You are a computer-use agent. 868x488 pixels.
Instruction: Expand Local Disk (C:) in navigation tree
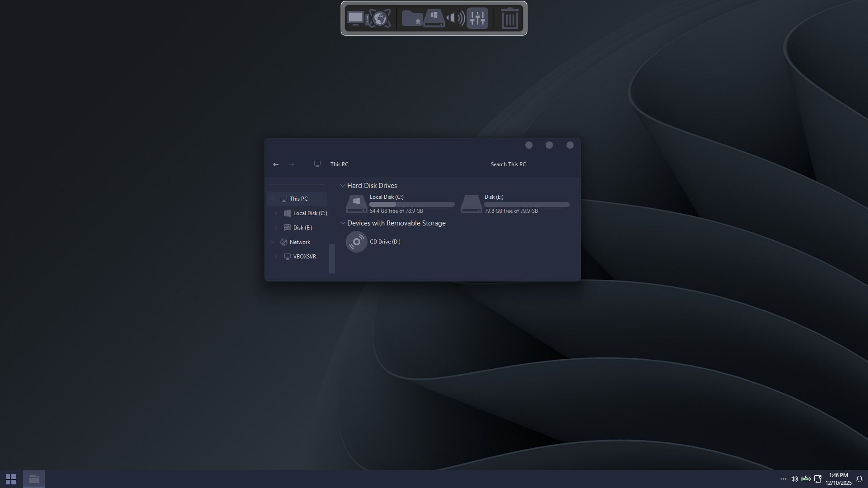coord(276,213)
